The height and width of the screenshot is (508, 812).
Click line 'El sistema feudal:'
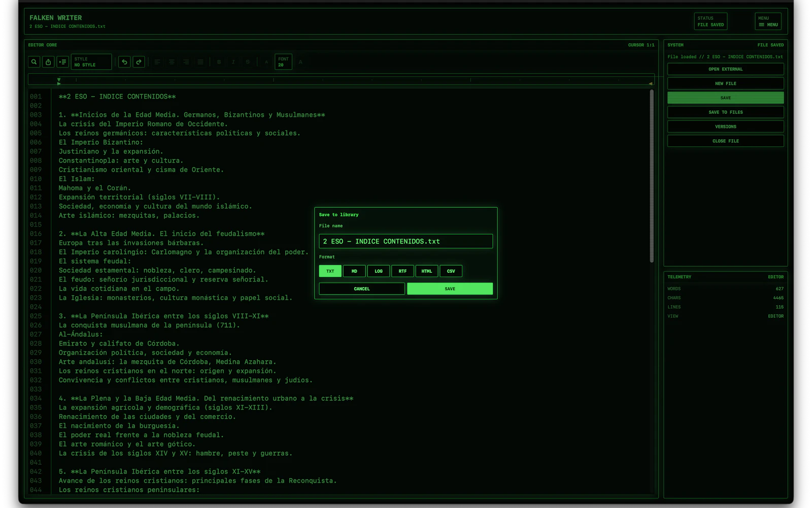(95, 261)
